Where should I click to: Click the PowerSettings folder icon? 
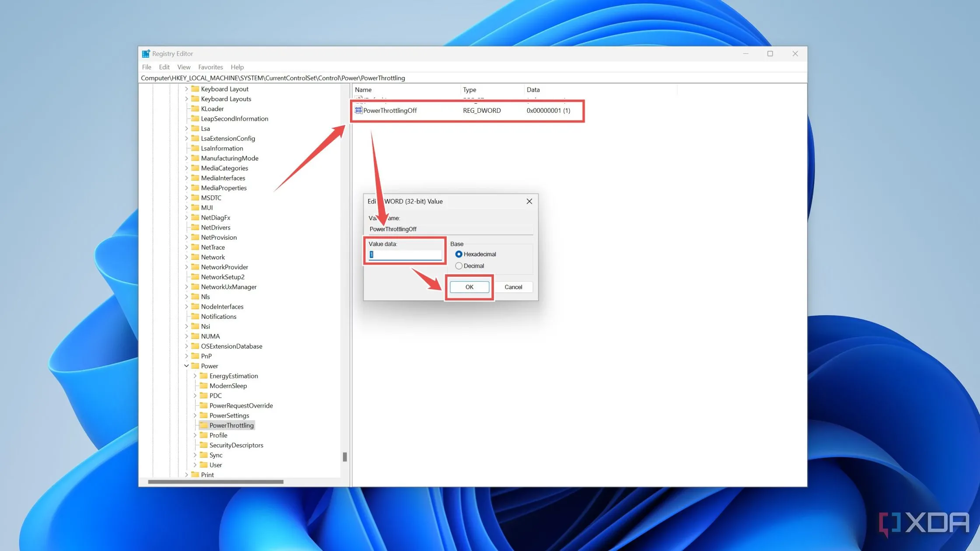pos(203,415)
